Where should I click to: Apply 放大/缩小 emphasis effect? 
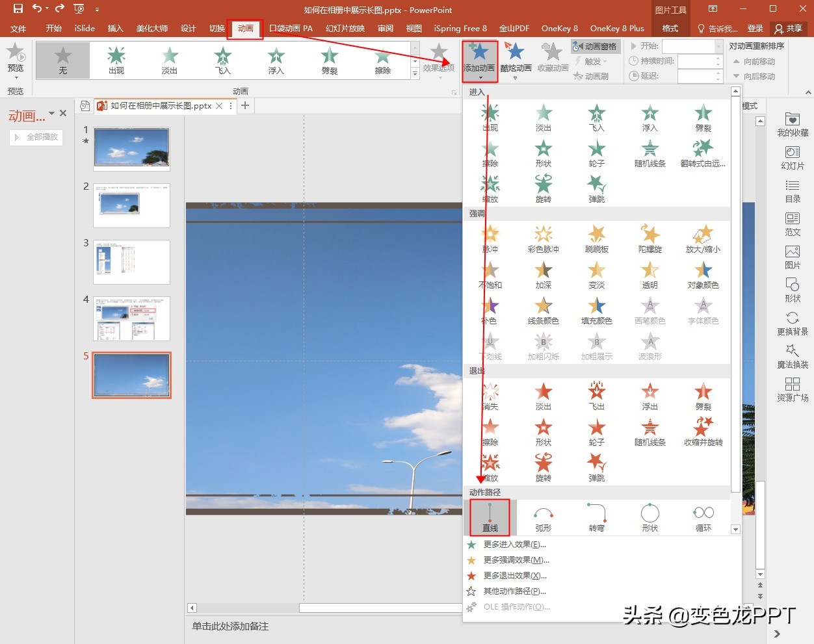tap(703, 239)
